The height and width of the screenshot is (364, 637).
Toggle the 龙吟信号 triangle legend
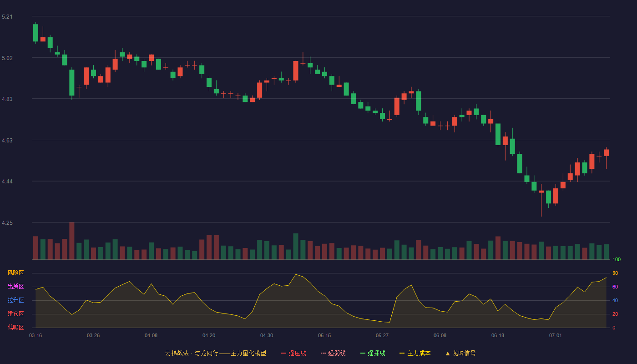point(460,353)
